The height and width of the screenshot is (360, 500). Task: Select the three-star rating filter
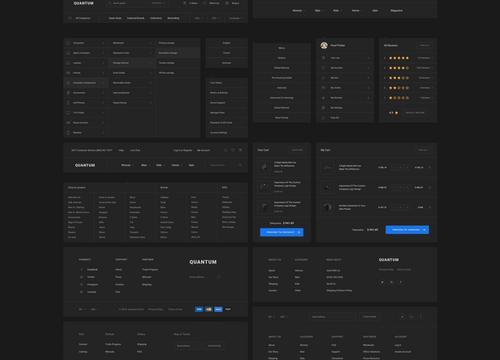pyautogui.click(x=398, y=78)
